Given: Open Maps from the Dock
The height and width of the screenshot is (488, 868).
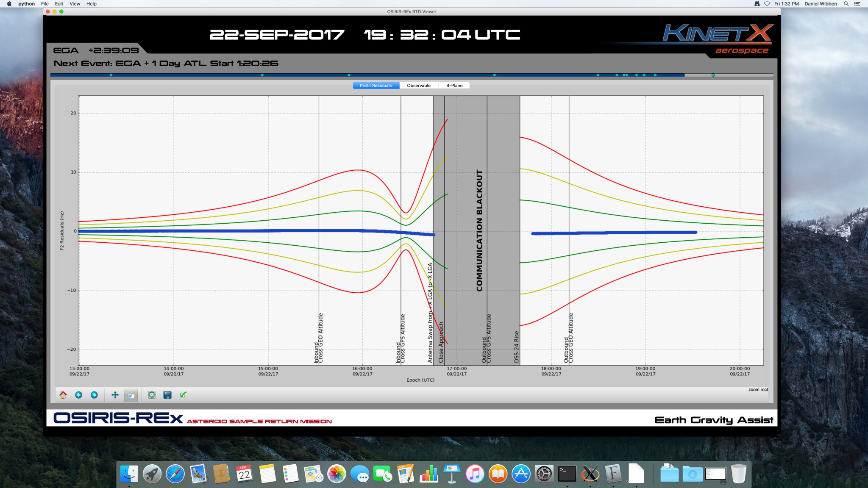Looking at the screenshot, I should [x=314, y=474].
